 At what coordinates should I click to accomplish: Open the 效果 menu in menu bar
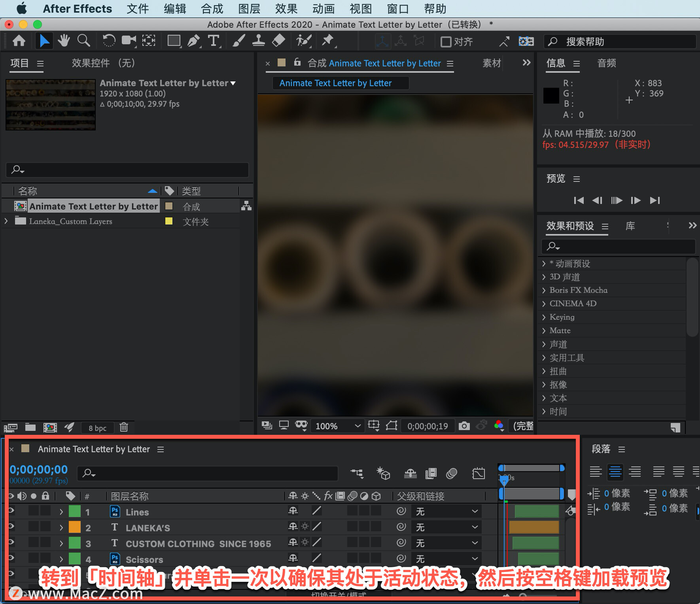click(286, 9)
